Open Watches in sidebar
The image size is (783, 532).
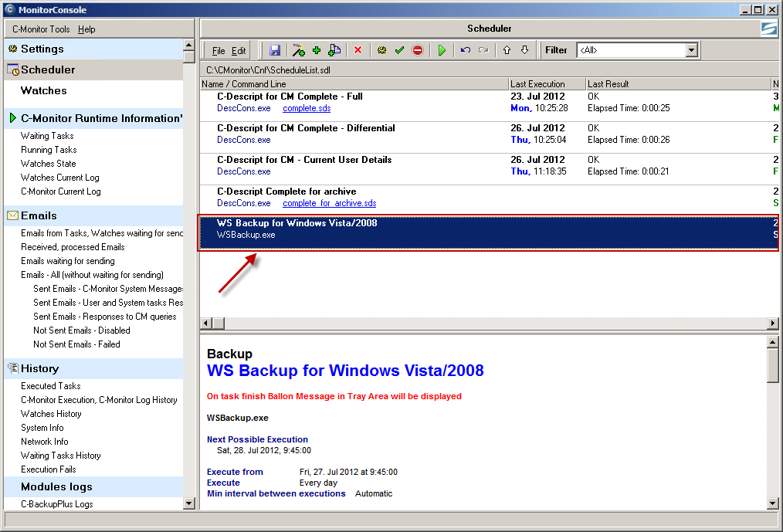(x=43, y=90)
